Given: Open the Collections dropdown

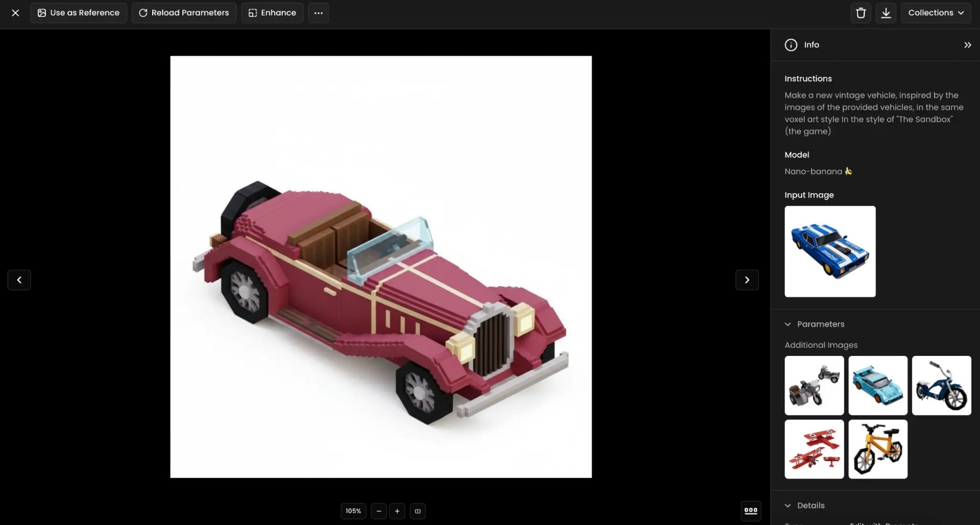Looking at the screenshot, I should coord(936,13).
